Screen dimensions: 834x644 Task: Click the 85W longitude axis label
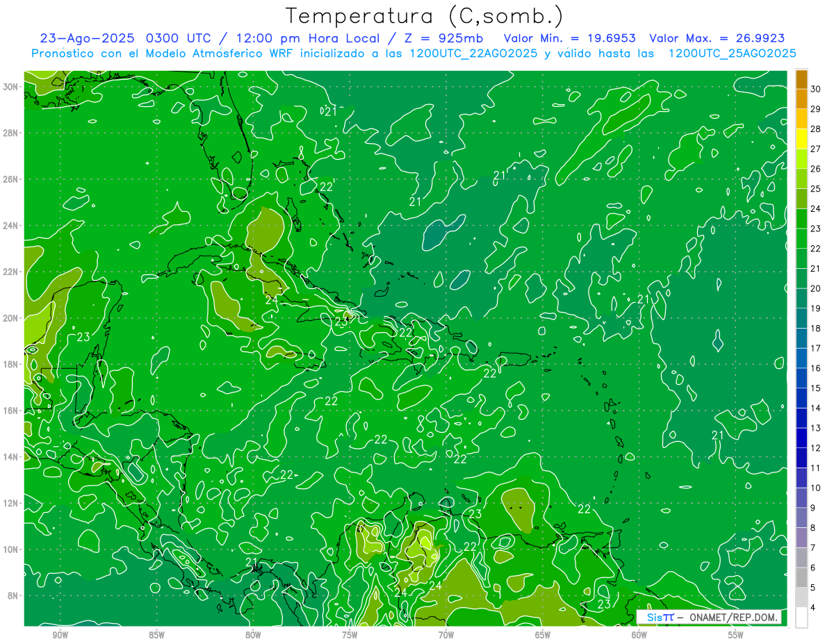click(156, 635)
